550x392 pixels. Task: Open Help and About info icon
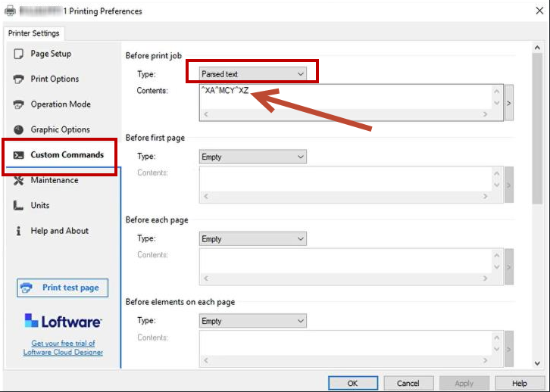pos(19,231)
